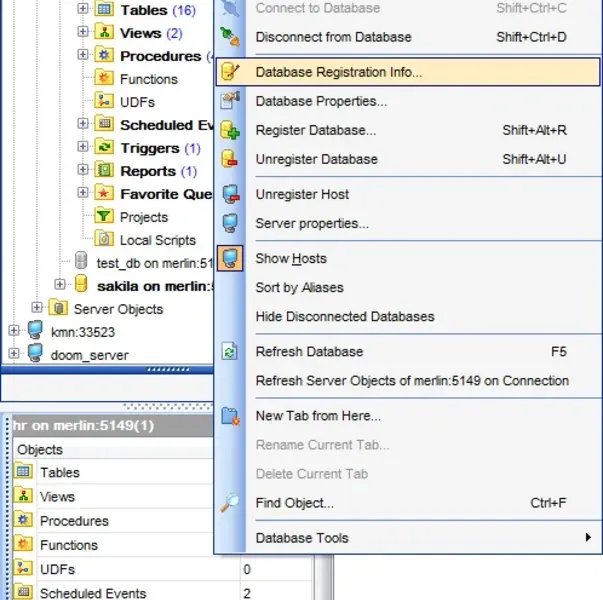Click the Procedures folder icon in tree
The image size is (603, 600).
[x=104, y=55]
